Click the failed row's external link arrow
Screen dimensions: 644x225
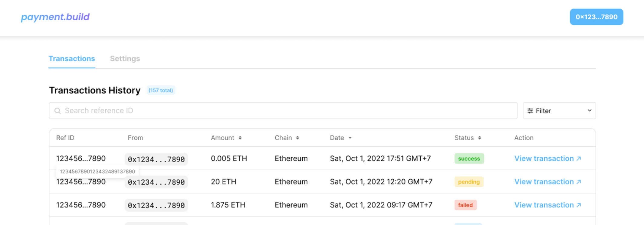tap(579, 205)
